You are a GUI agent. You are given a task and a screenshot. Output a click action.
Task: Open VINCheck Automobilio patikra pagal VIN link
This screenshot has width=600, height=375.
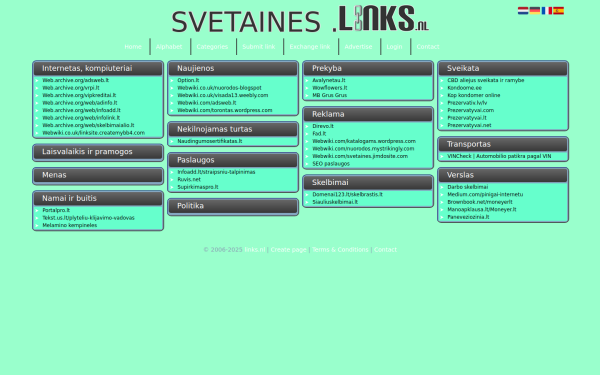pos(499,157)
